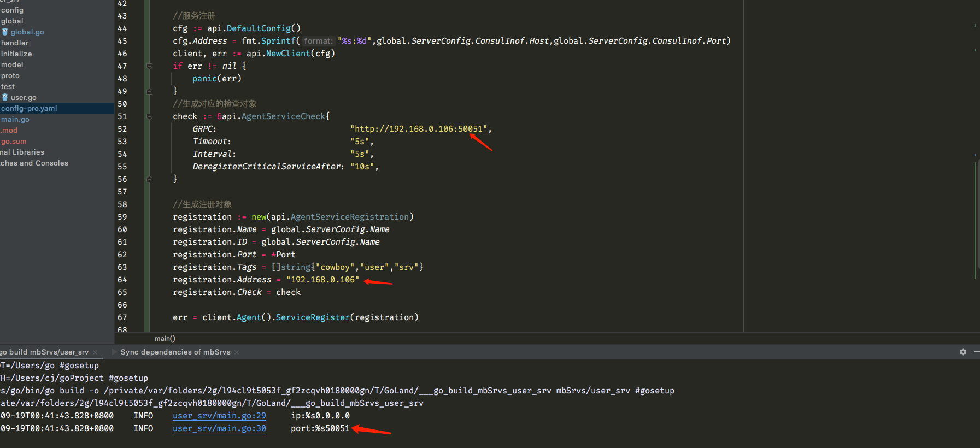The height and width of the screenshot is (448, 980).
Task: Open user.go from the project tree
Action: tap(24, 97)
